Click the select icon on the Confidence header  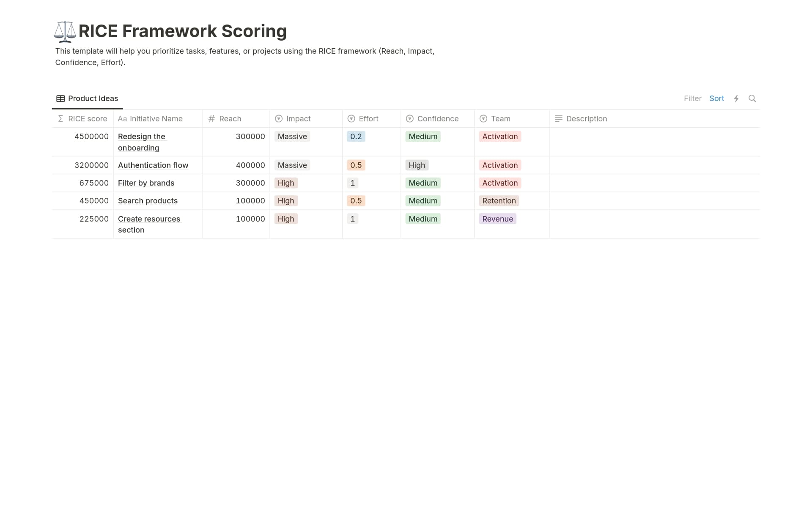[x=409, y=119]
